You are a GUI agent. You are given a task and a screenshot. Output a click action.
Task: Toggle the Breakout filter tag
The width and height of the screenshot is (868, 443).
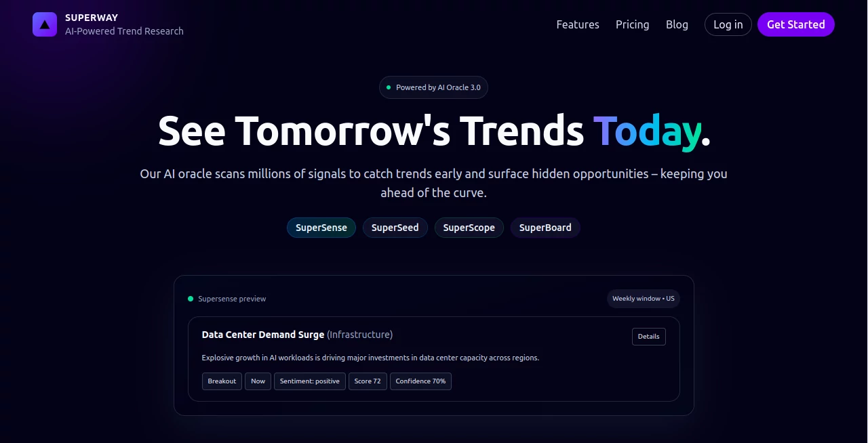click(222, 381)
